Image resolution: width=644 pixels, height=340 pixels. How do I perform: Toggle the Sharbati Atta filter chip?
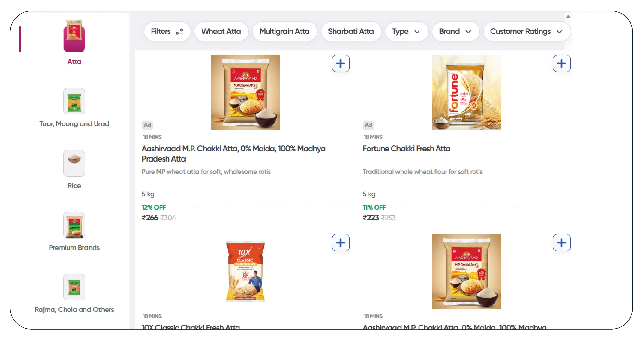pyautogui.click(x=351, y=31)
